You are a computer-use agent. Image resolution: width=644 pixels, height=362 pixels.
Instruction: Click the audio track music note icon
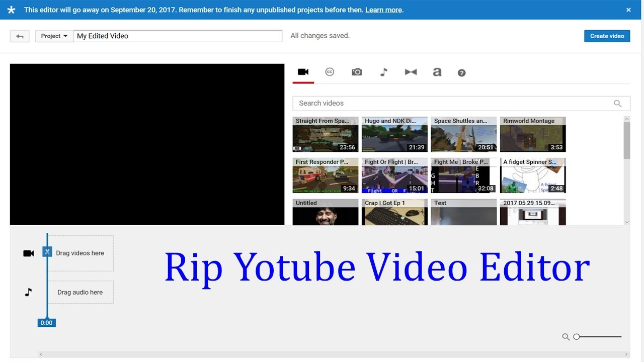click(29, 292)
